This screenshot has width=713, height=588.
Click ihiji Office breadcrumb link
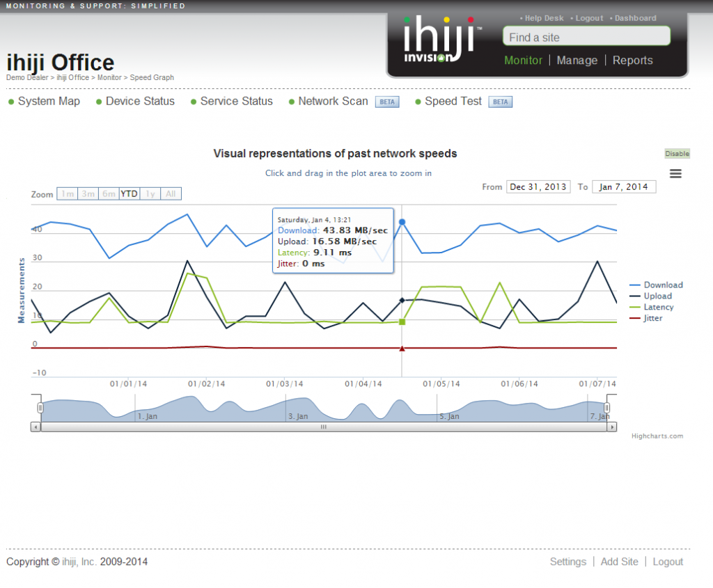tap(72, 78)
